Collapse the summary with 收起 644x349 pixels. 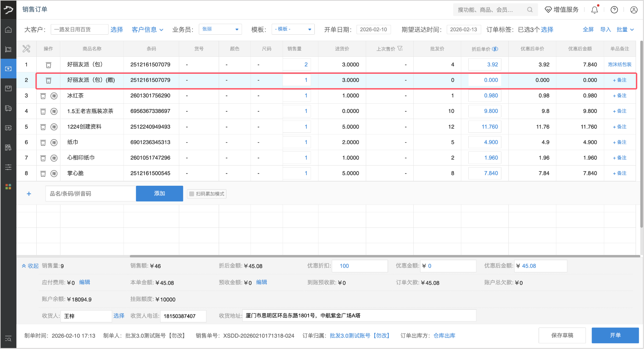[x=30, y=266]
